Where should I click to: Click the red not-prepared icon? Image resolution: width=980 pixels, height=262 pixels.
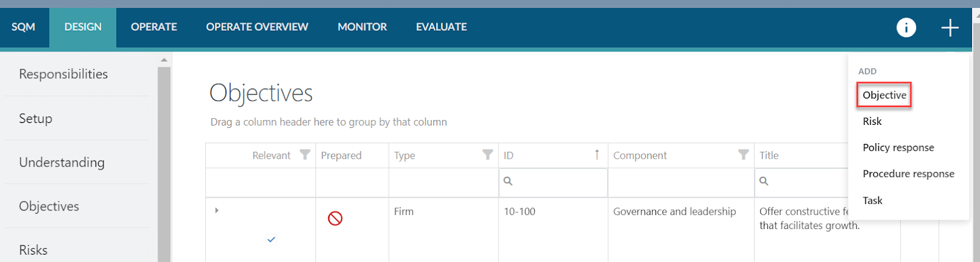[335, 219]
